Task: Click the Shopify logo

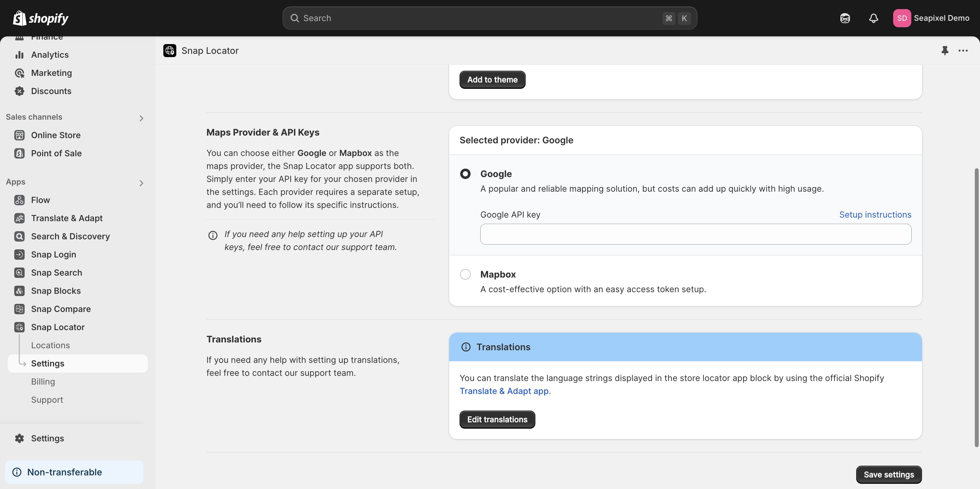Action: point(41,18)
